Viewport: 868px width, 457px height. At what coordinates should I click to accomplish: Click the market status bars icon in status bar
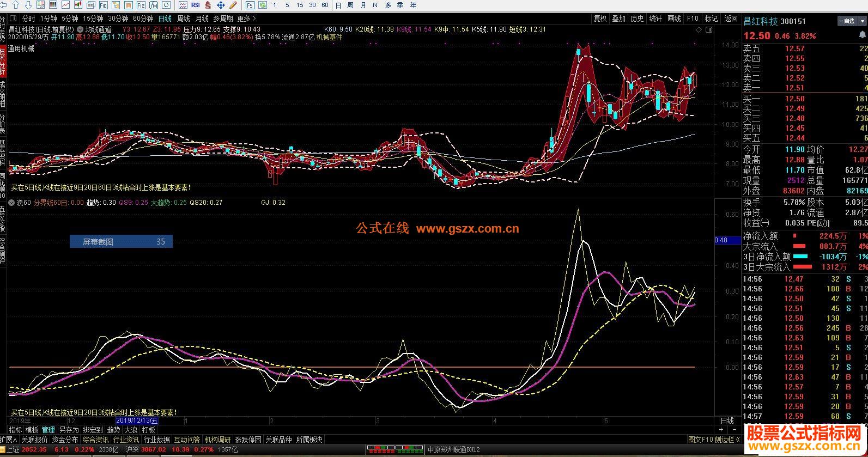click(395, 449)
